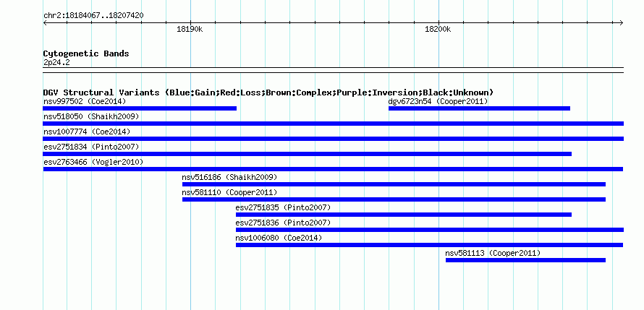The height and width of the screenshot is (310, 644).
Task: Click the 18200k ruler tick label
Action: click(438, 29)
